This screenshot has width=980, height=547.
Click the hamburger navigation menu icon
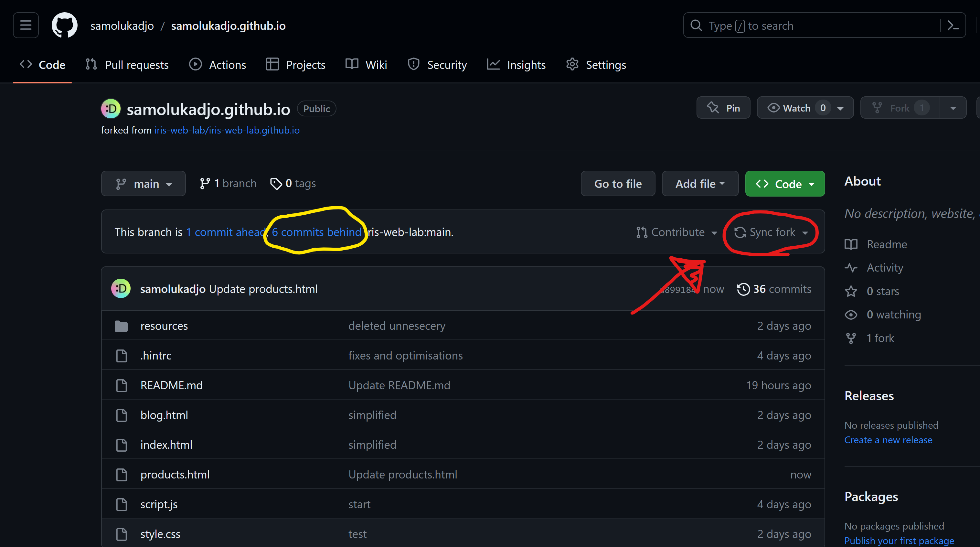tap(25, 25)
